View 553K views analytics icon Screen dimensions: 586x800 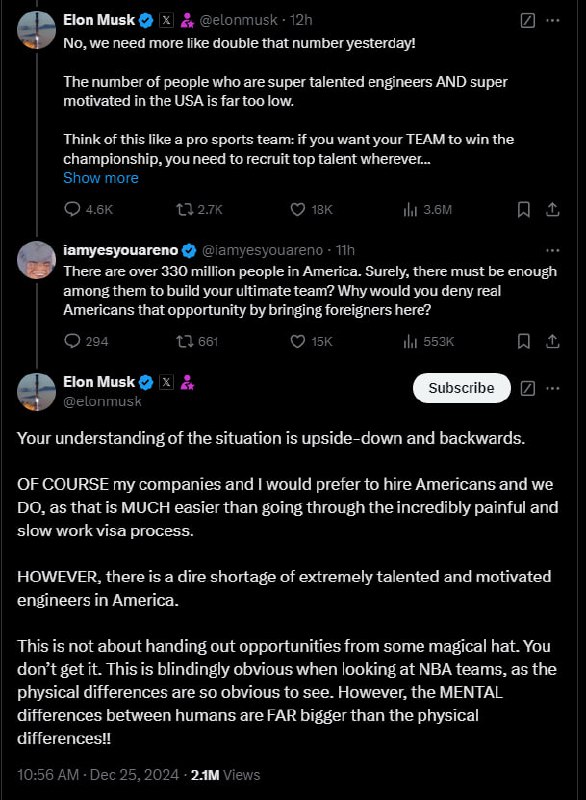410,341
